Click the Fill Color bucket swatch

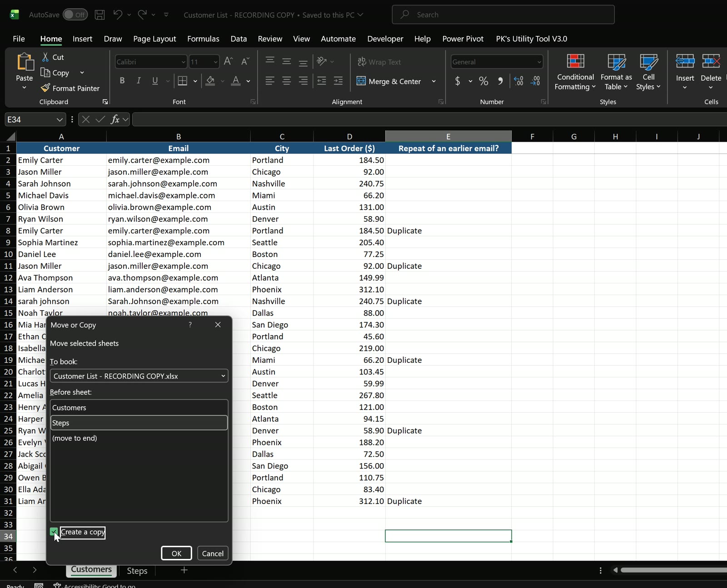coord(210,81)
